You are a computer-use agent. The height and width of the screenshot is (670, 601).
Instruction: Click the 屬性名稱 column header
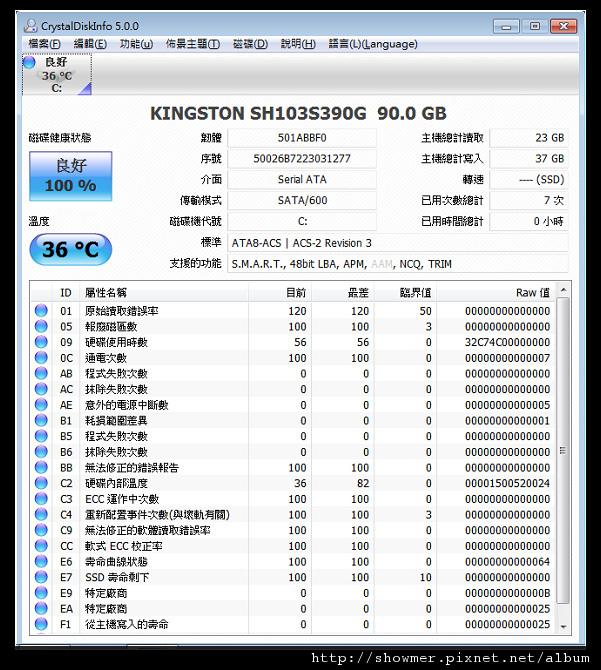pos(164,293)
